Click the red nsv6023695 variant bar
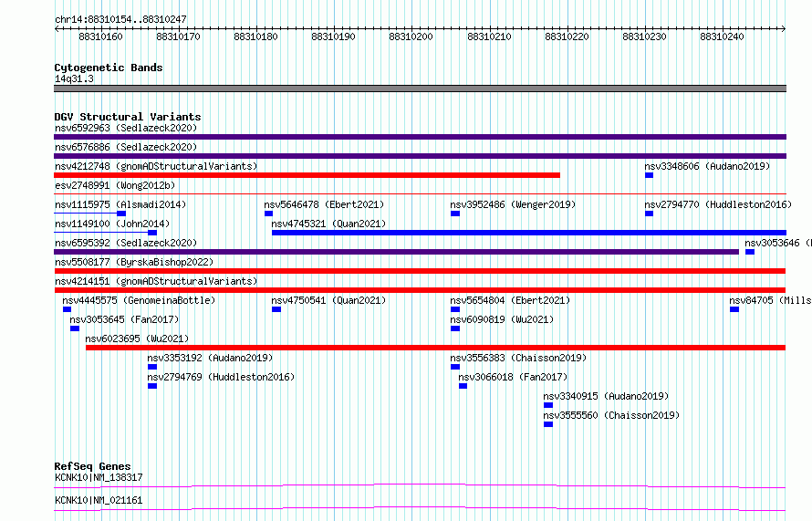This screenshot has height=521, width=812. [435, 348]
